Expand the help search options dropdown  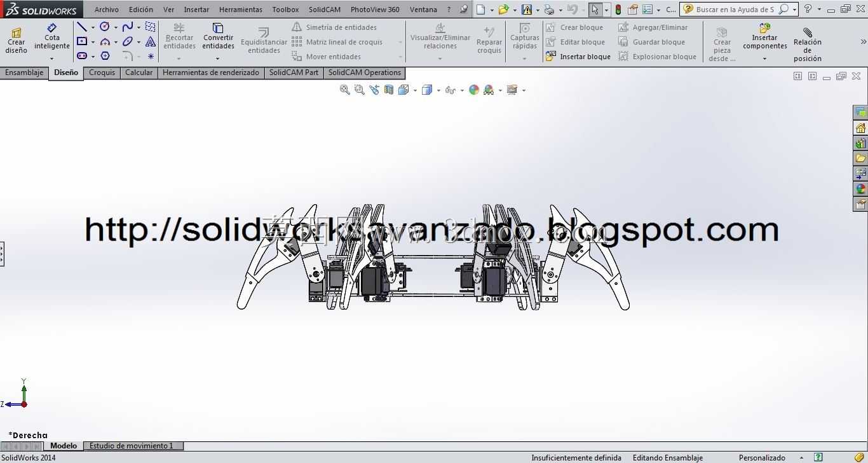click(x=794, y=10)
